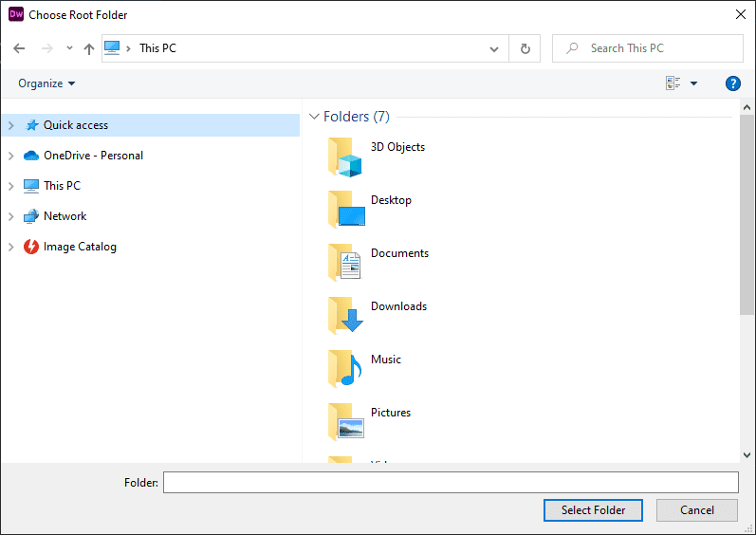756x535 pixels.
Task: Select the Music folder icon
Action: pyautogui.click(x=345, y=369)
